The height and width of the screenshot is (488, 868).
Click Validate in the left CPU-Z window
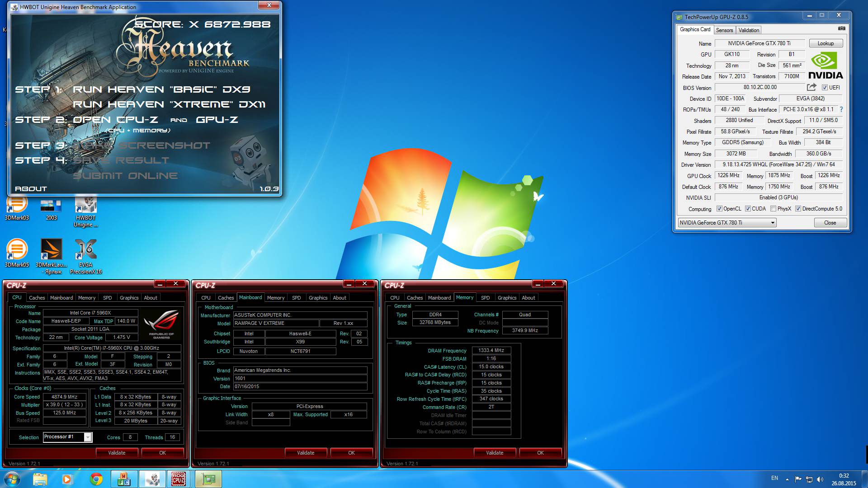click(117, 453)
